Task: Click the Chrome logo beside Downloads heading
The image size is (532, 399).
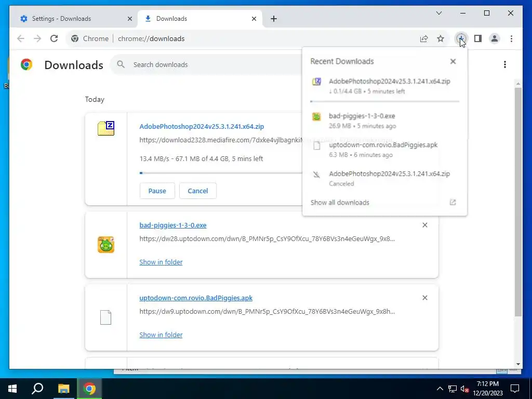Action: click(x=26, y=64)
